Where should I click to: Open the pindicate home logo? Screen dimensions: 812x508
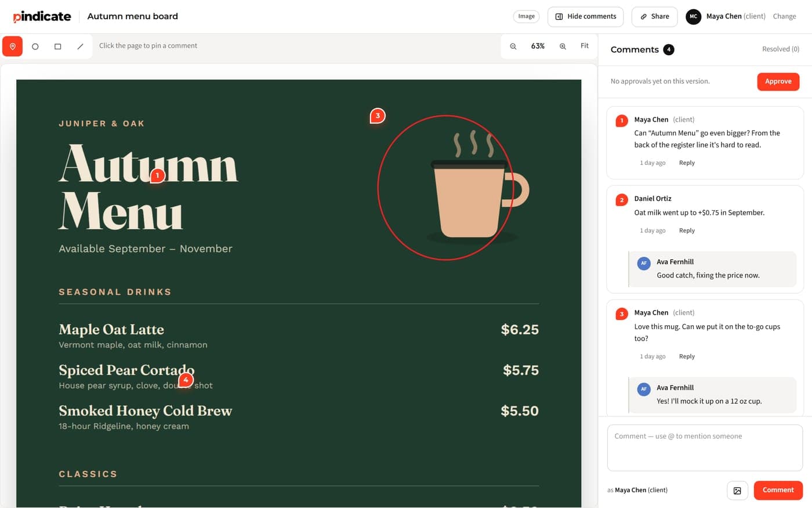pyautogui.click(x=42, y=16)
